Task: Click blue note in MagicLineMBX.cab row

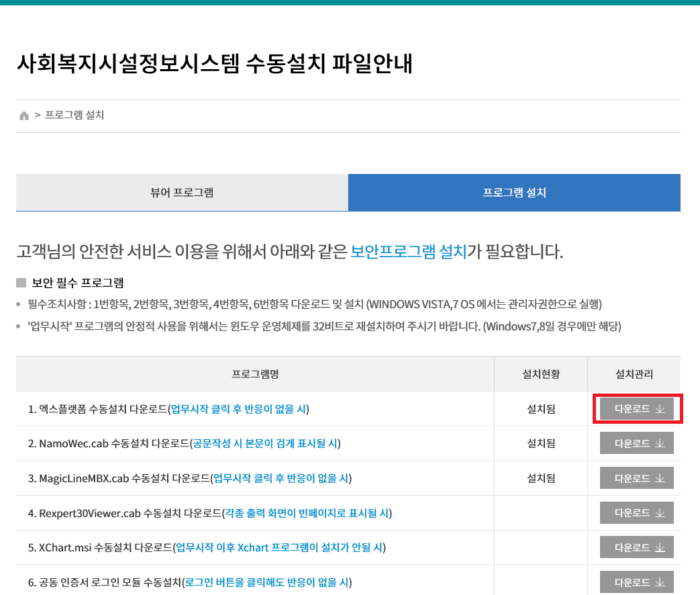Action: 281,478
